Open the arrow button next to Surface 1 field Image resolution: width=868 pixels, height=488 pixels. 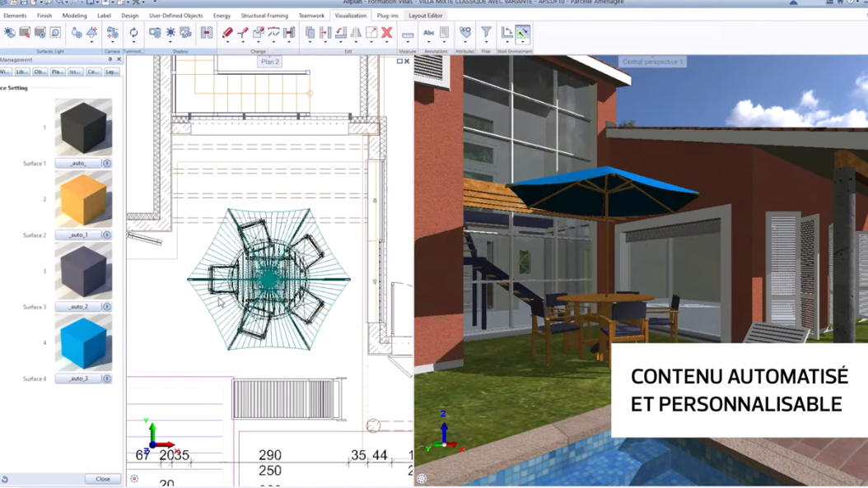pos(106,163)
